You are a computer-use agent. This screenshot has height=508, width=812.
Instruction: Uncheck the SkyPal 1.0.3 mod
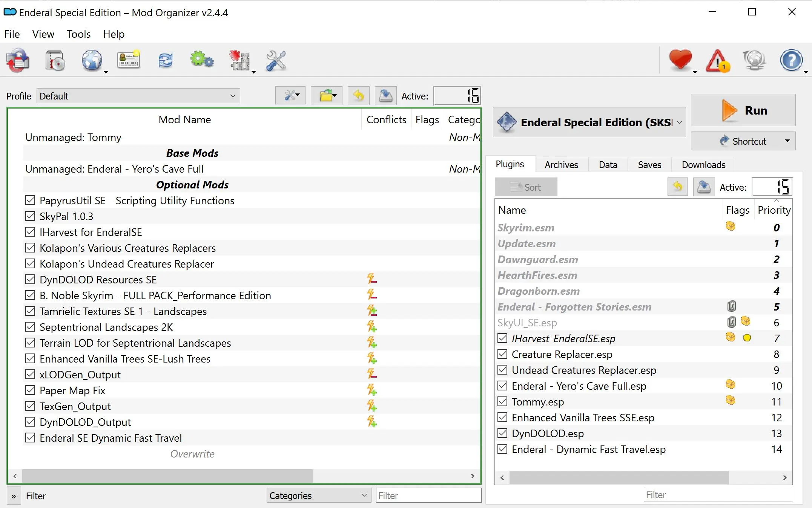pos(30,216)
